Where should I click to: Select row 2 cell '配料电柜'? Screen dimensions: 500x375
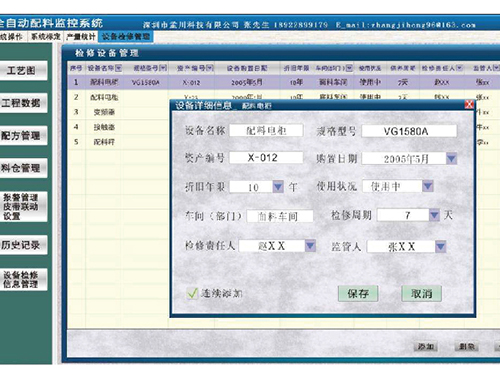click(x=104, y=97)
